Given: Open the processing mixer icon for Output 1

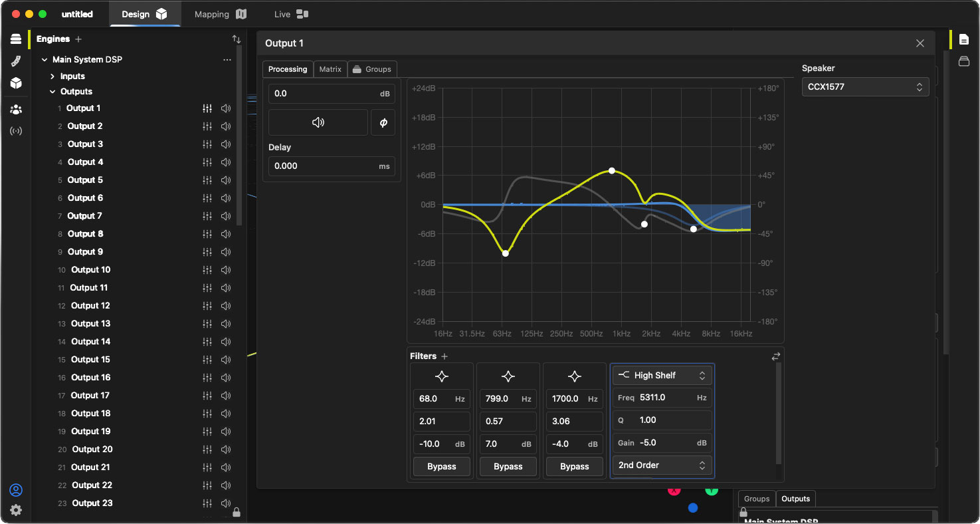Looking at the screenshot, I should (x=207, y=108).
